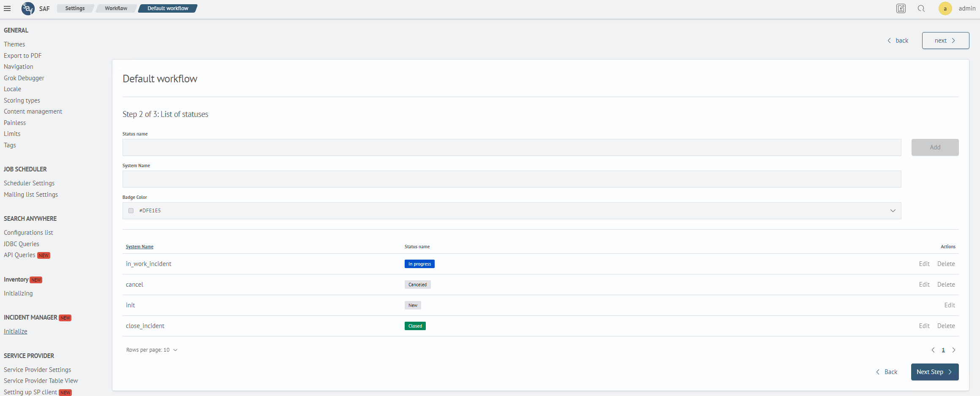Expand the Badge Color dropdown
Image resolution: width=980 pixels, height=396 pixels.
click(x=893, y=211)
